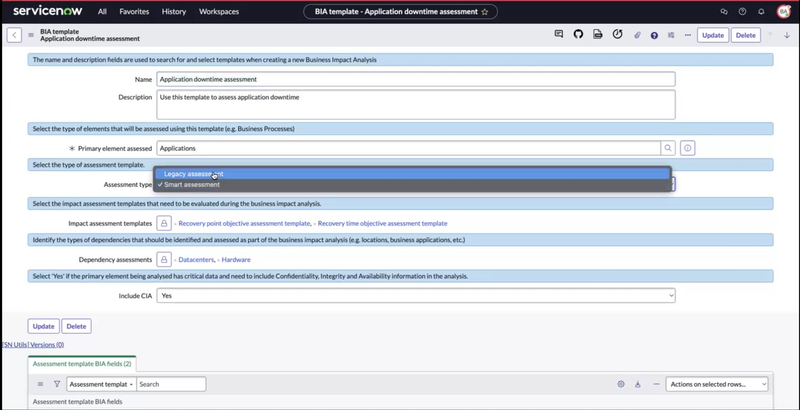Click the Name input field

pyautogui.click(x=416, y=79)
